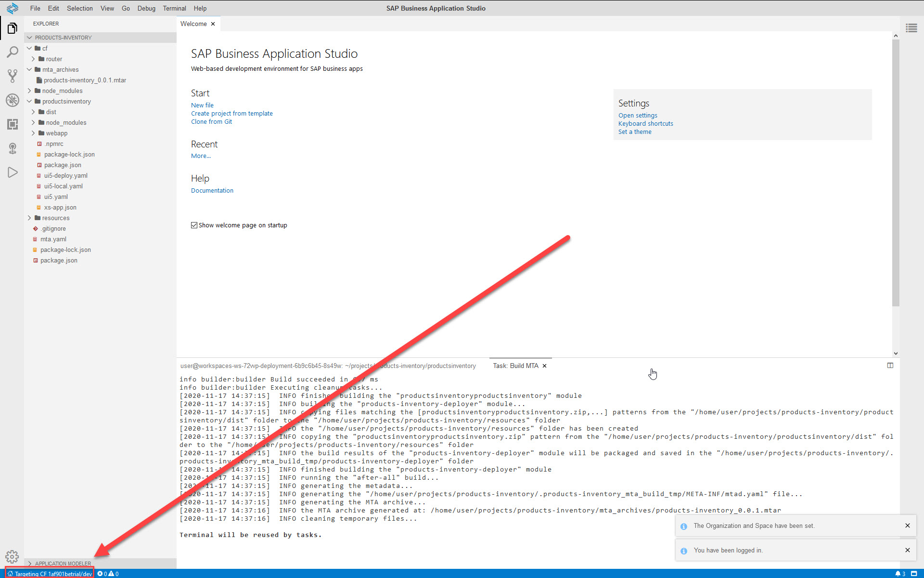Screen dimensions: 924x578
Task: Open the Go menu
Action: (x=126, y=8)
